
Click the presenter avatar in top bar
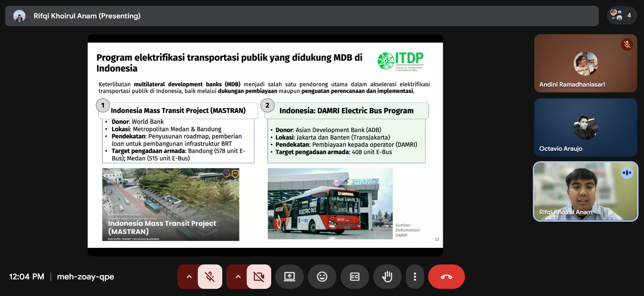(x=19, y=16)
